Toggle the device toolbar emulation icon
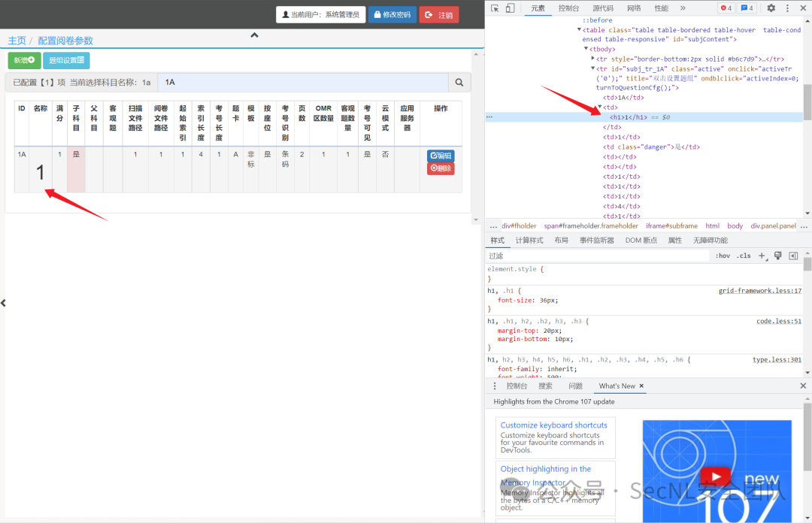Screen dimensions: 812x523 [510, 8]
